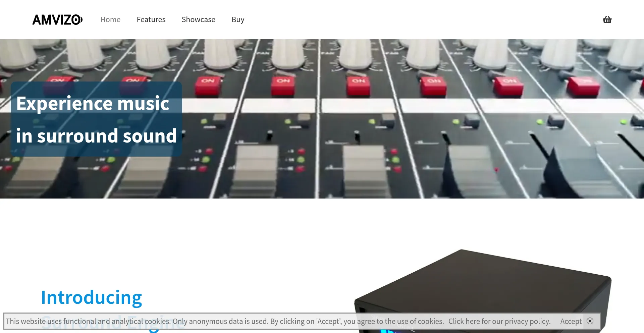Click the 'Only anonymous data is used' sentence
The height and width of the screenshot is (333, 644).
(220, 321)
